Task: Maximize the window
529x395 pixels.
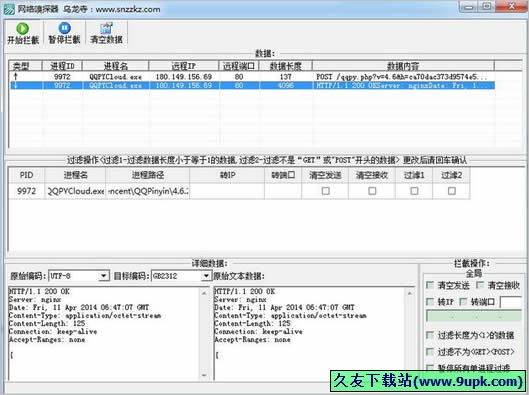Action: tap(487, 7)
